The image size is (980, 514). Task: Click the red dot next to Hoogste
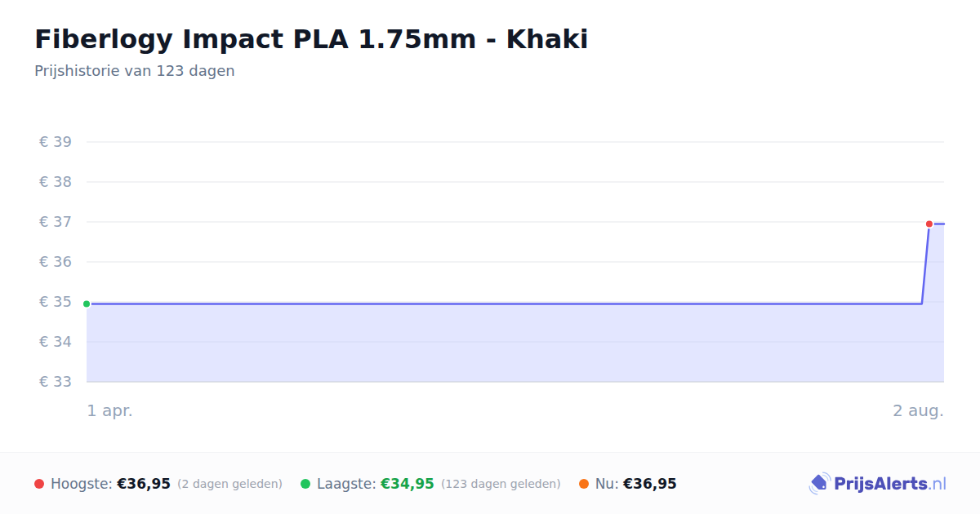coord(39,484)
